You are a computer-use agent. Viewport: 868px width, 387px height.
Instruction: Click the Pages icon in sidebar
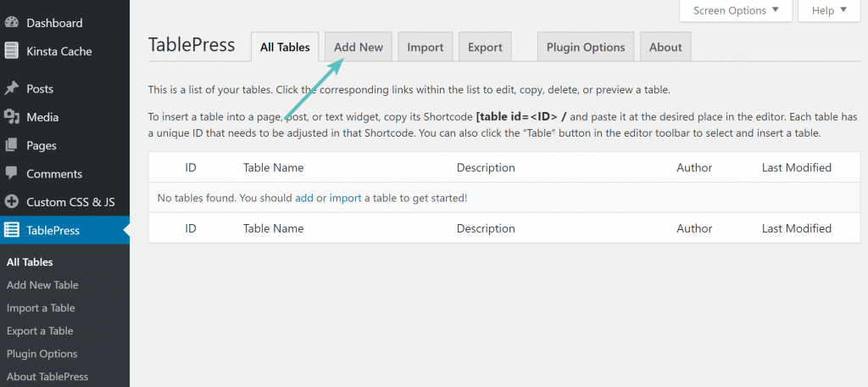click(x=12, y=145)
